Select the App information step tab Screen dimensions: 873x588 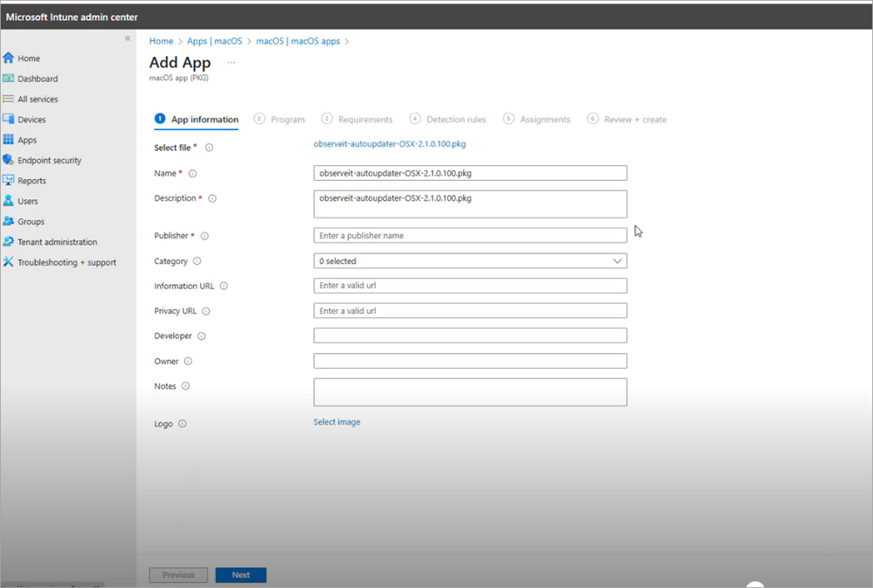point(197,119)
